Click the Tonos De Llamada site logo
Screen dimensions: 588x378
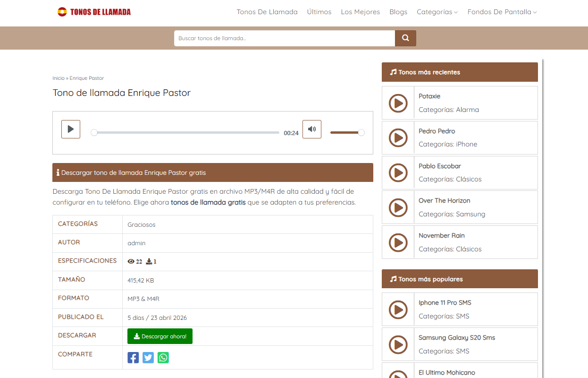pos(94,12)
